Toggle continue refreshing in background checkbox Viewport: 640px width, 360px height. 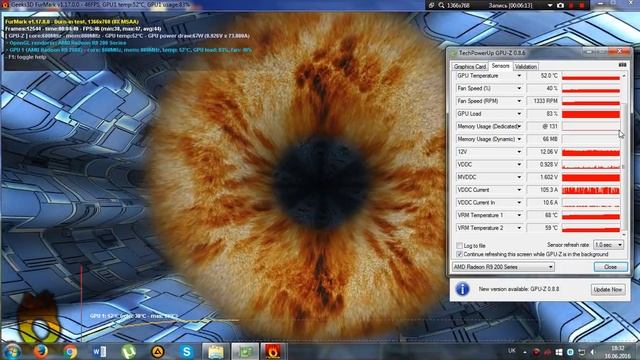coord(459,254)
